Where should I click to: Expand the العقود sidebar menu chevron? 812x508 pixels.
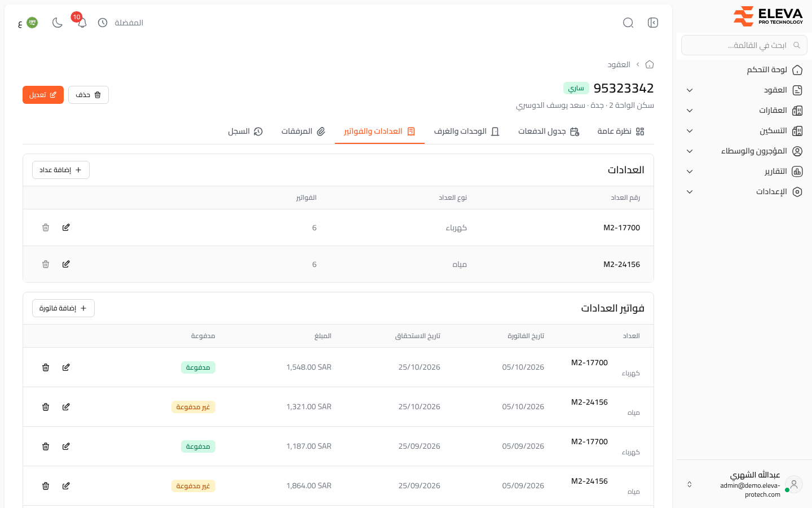click(690, 90)
